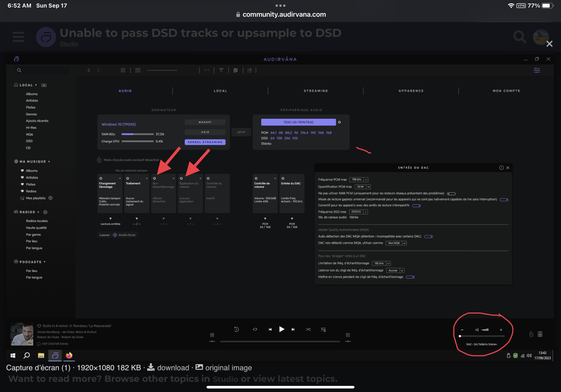Open Limitation de fréq. 192 kHz dropdown
The height and width of the screenshot is (392, 561).
(x=381, y=263)
